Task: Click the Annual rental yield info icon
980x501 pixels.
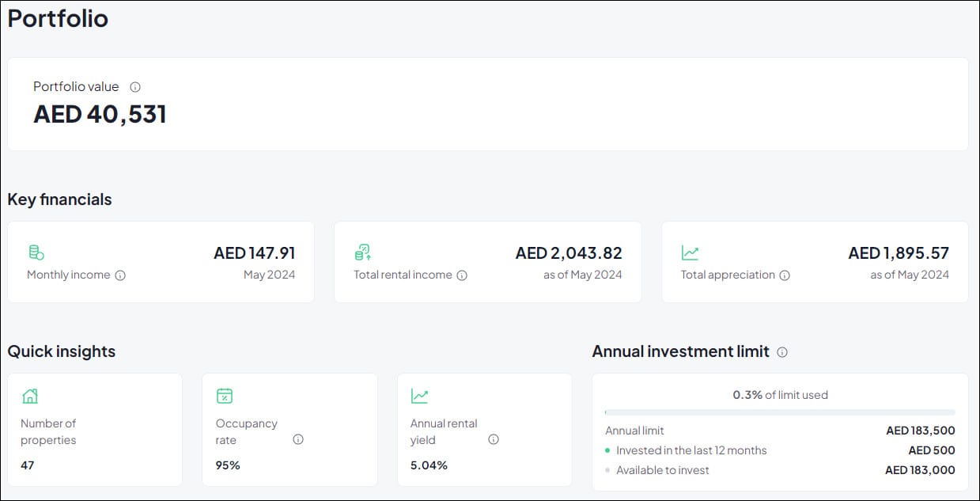Action: [494, 439]
